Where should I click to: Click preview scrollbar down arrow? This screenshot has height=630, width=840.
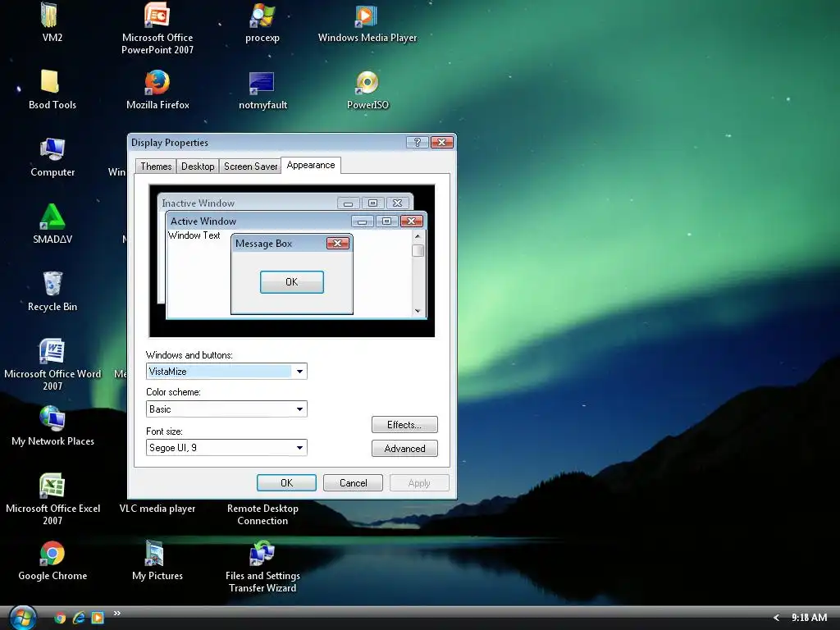click(x=418, y=311)
